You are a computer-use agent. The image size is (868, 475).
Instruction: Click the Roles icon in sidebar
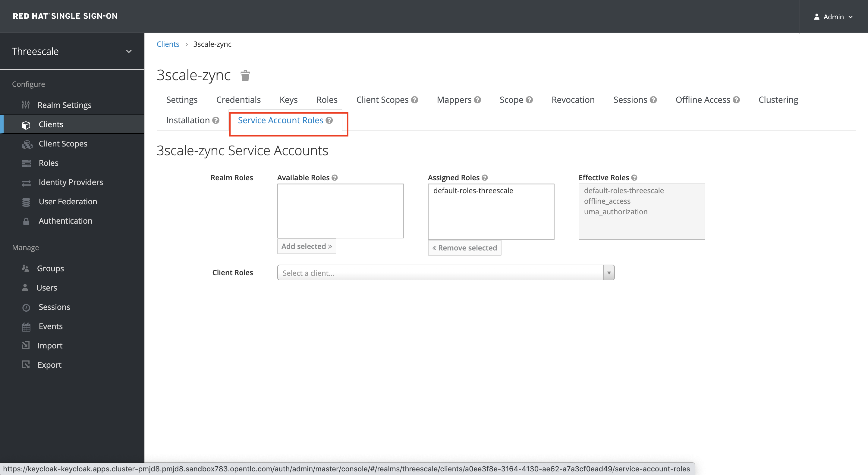coord(26,163)
